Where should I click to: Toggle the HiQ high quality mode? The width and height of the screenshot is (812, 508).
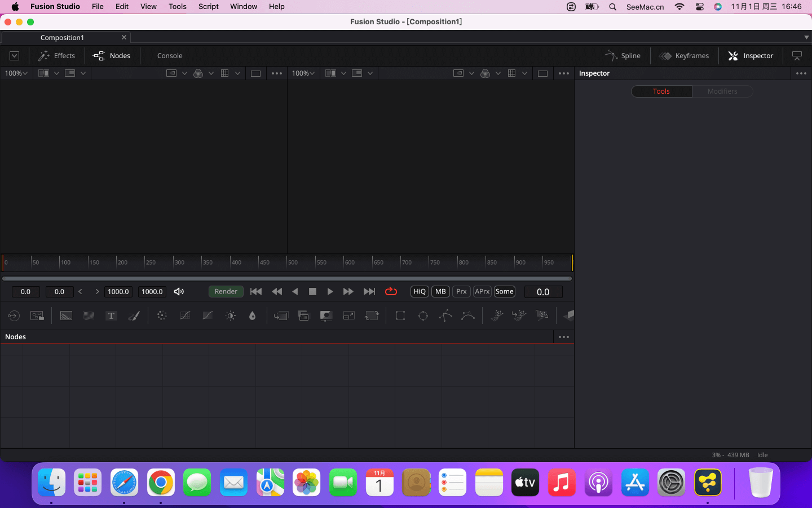click(420, 292)
